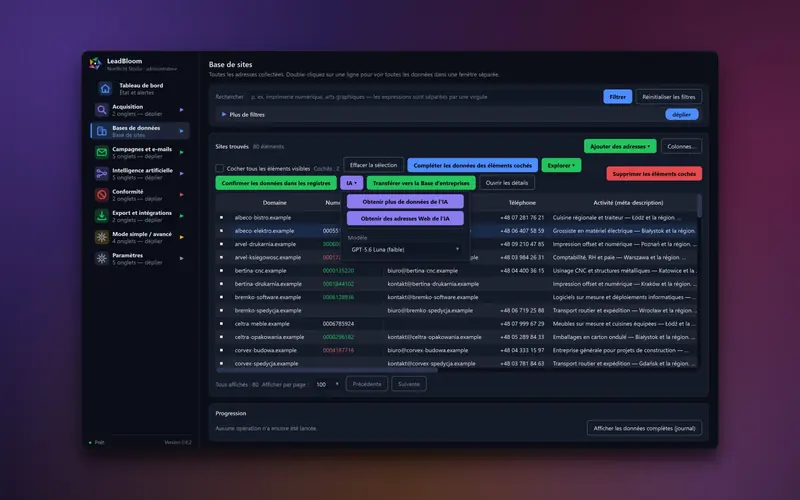Click the table vertical scrollbar thumb
Image resolution: width=800 pixels, height=500 pixels.
699,206
